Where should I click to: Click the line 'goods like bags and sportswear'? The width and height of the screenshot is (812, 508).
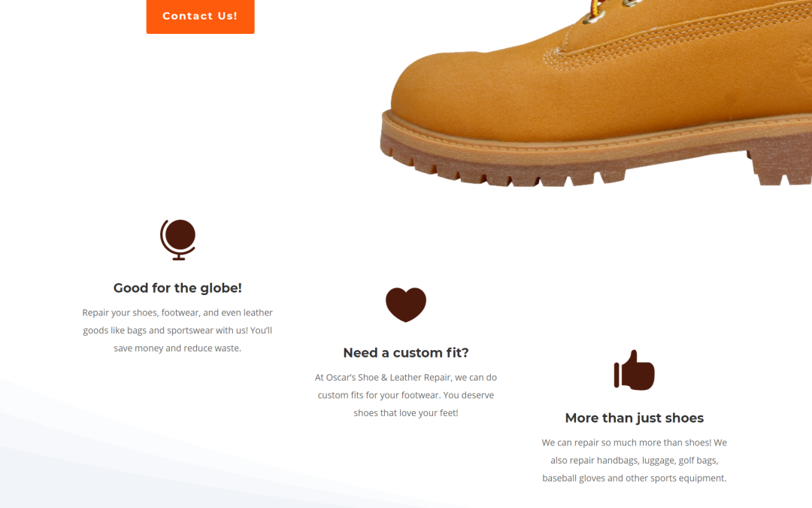pos(177,330)
